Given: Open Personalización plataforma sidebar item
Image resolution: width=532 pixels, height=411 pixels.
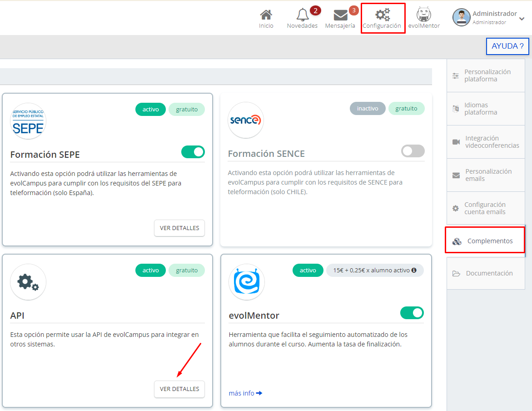Looking at the screenshot, I should tap(486, 75).
